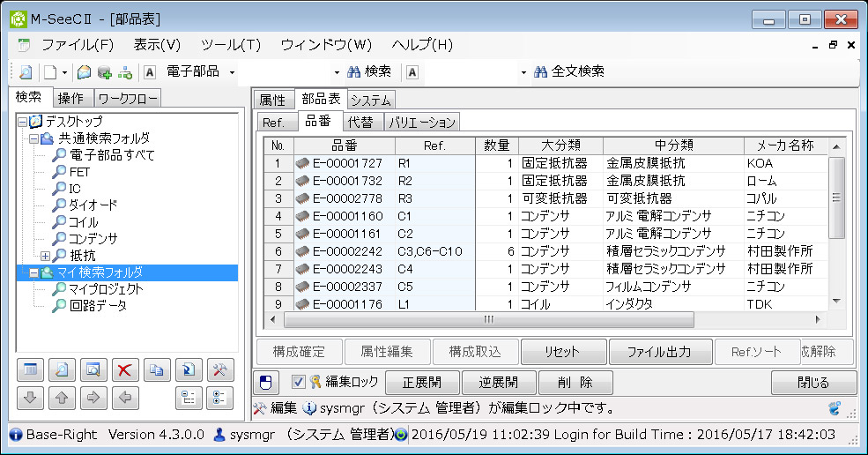Open the ツール(T) menu
Viewport: 868px width, 455px height.
[230, 45]
